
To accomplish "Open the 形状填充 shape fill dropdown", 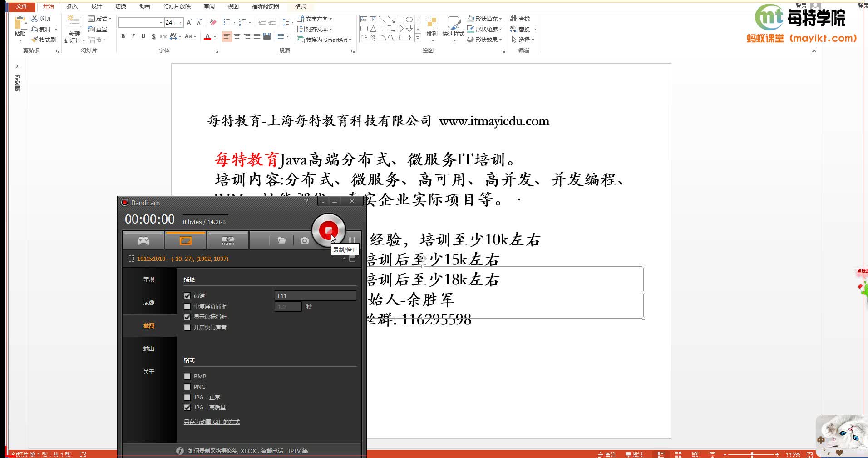I will [485, 19].
